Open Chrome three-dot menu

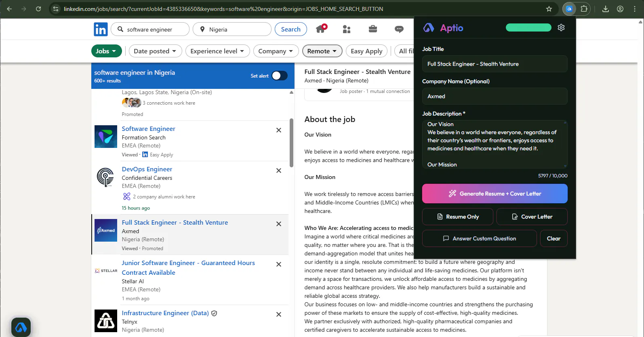click(635, 9)
